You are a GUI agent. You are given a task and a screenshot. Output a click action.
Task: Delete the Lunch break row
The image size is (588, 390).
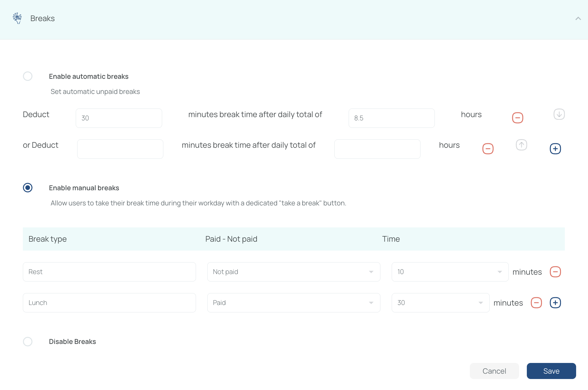click(536, 303)
